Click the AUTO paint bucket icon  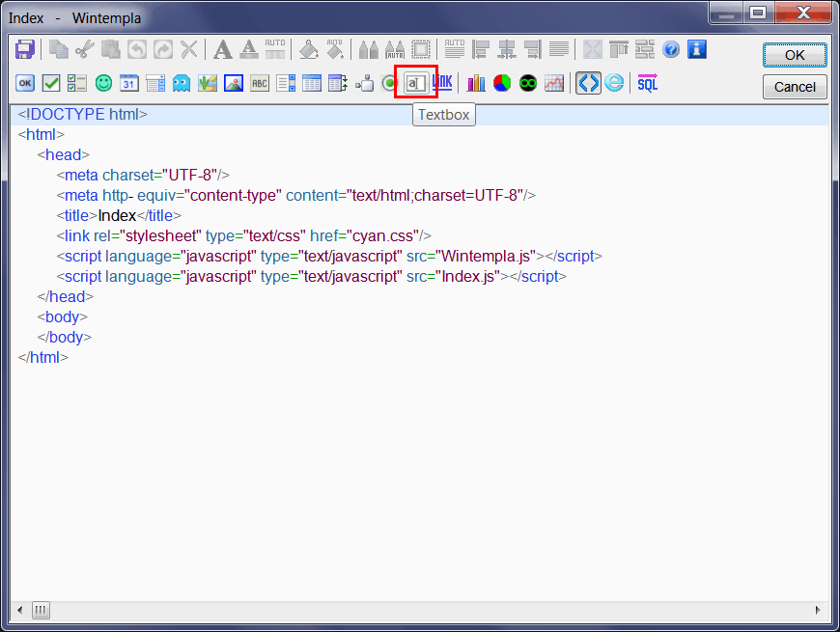coord(335,50)
